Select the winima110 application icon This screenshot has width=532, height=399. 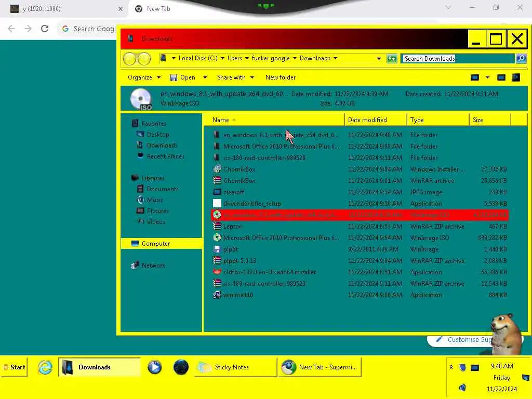pyautogui.click(x=217, y=295)
